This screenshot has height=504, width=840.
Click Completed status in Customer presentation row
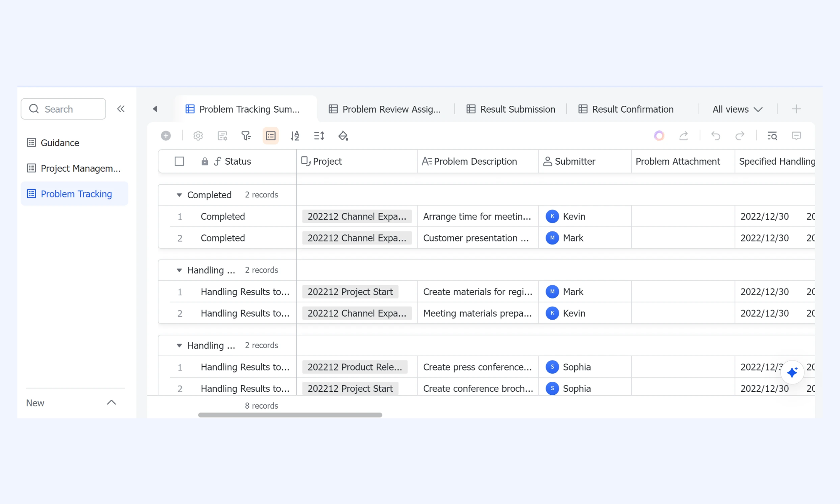coord(223,238)
